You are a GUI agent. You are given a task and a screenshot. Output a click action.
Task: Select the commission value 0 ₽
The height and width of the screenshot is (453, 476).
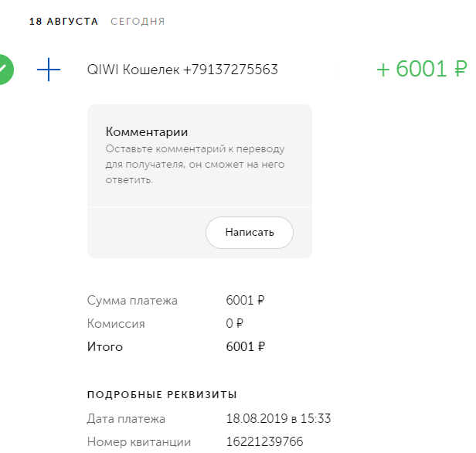pyautogui.click(x=235, y=324)
